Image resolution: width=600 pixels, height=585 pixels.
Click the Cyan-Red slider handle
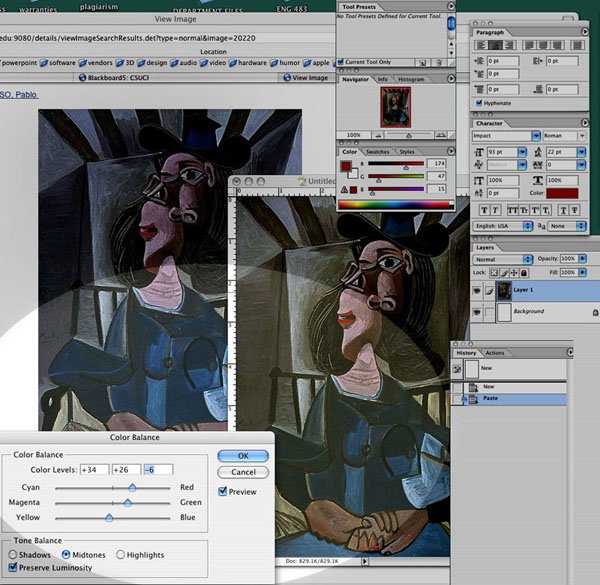pos(132,487)
